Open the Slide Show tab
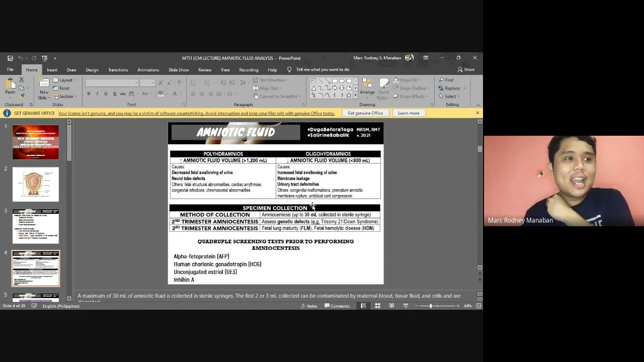644x362 pixels. (179, 70)
